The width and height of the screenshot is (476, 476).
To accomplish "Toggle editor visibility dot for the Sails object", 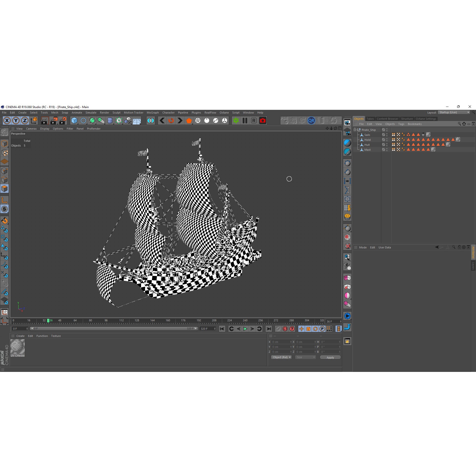I will pyautogui.click(x=387, y=134).
